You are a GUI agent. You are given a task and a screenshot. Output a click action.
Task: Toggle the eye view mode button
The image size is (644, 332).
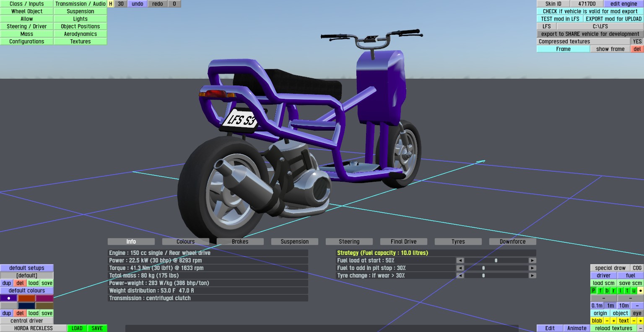point(637,313)
